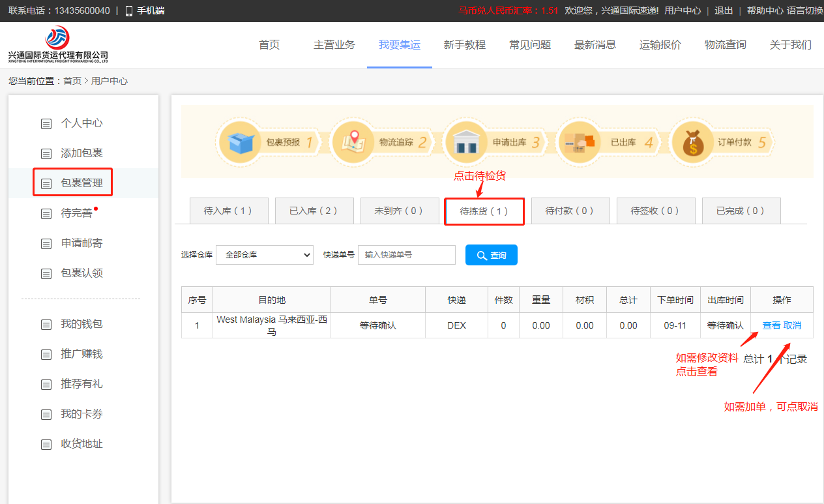Click the package forecast box icon
This screenshot has width=824, height=504.
[241, 142]
